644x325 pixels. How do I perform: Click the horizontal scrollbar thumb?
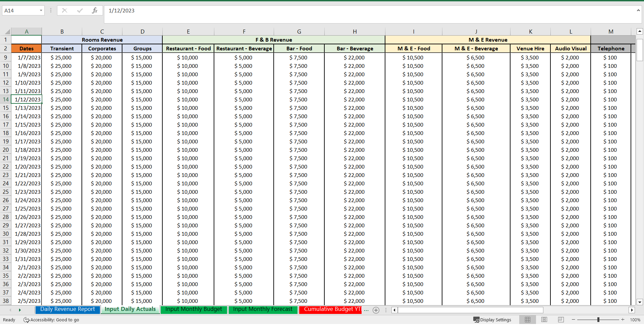click(470, 310)
